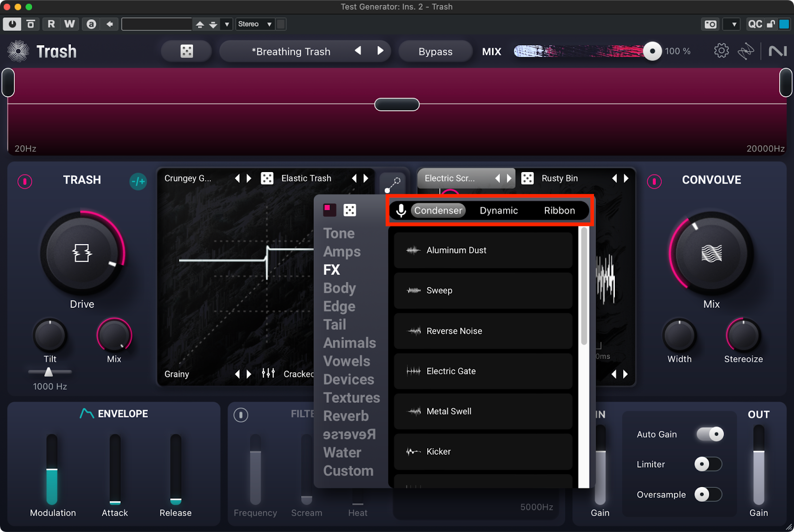This screenshot has height=532, width=794.
Task: Open the Textures impulse category
Action: (x=351, y=398)
